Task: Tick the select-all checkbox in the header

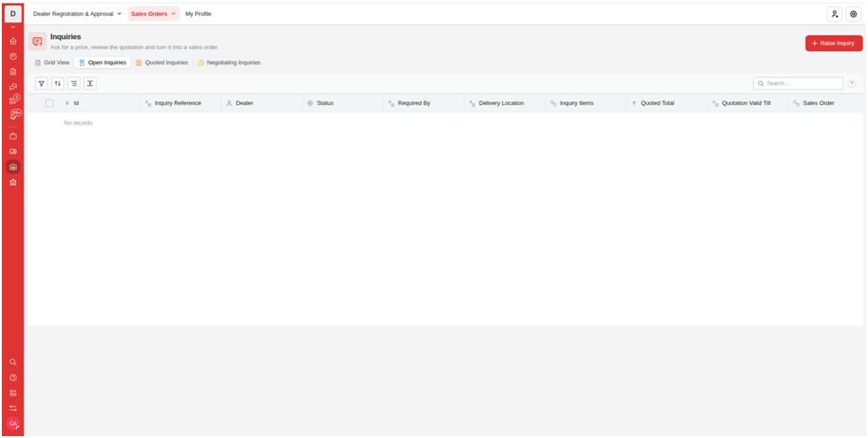Action: 50,103
